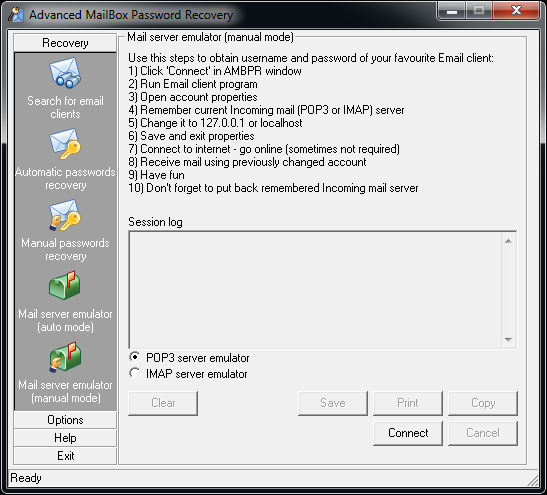Viewport: 547px width, 495px height.
Task: Open the Options sidebar section
Action: 65,420
